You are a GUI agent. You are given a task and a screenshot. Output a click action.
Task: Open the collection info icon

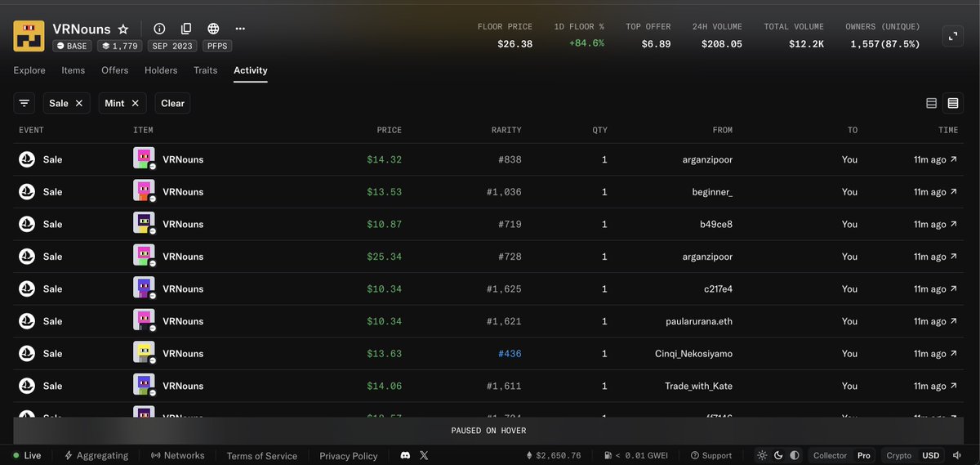159,29
